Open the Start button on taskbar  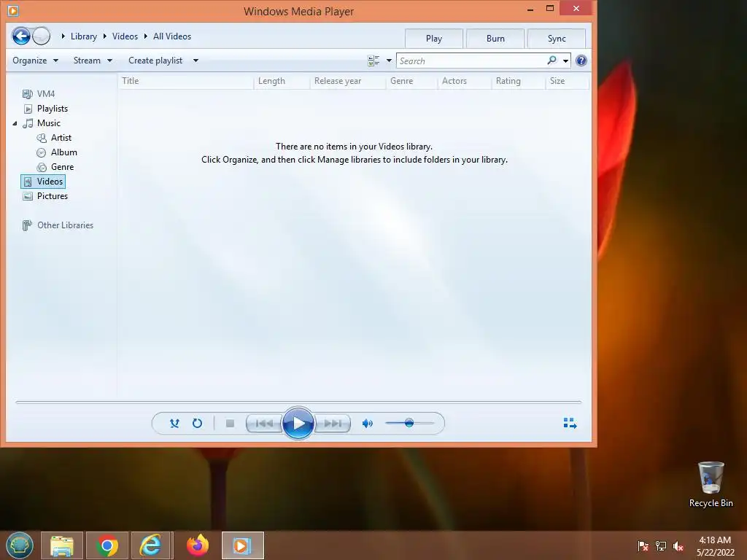(x=20, y=545)
